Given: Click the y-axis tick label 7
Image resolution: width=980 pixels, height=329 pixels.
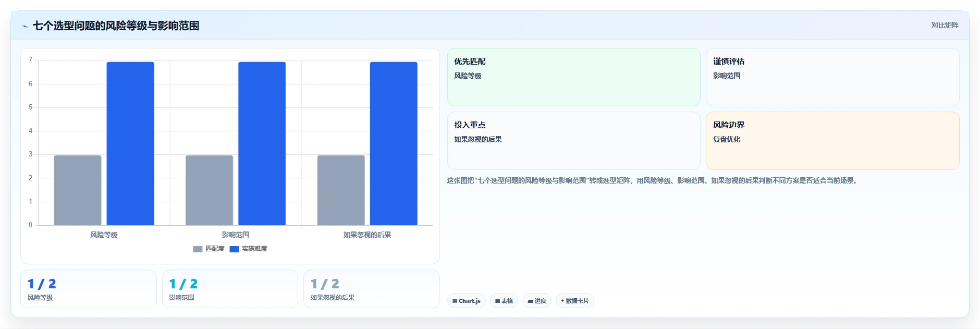Looking at the screenshot, I should coord(30,60).
